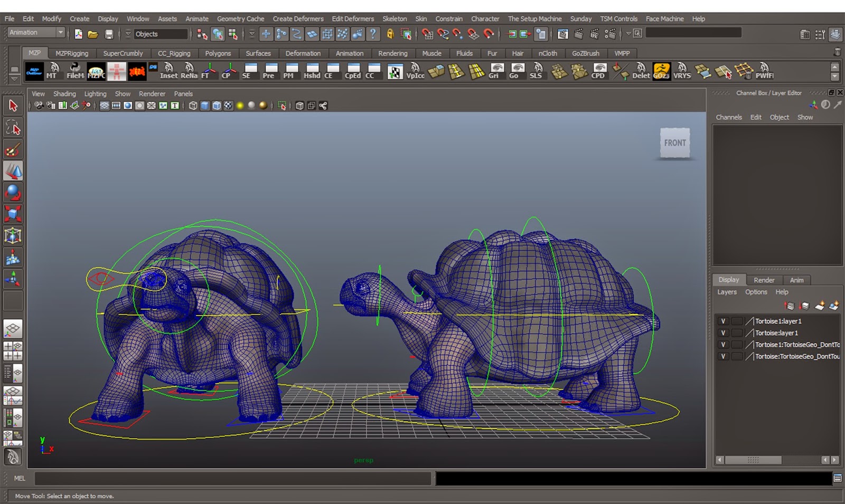Click the VRYS shelf icon
Viewport: 845px width, 504px height.
click(682, 71)
